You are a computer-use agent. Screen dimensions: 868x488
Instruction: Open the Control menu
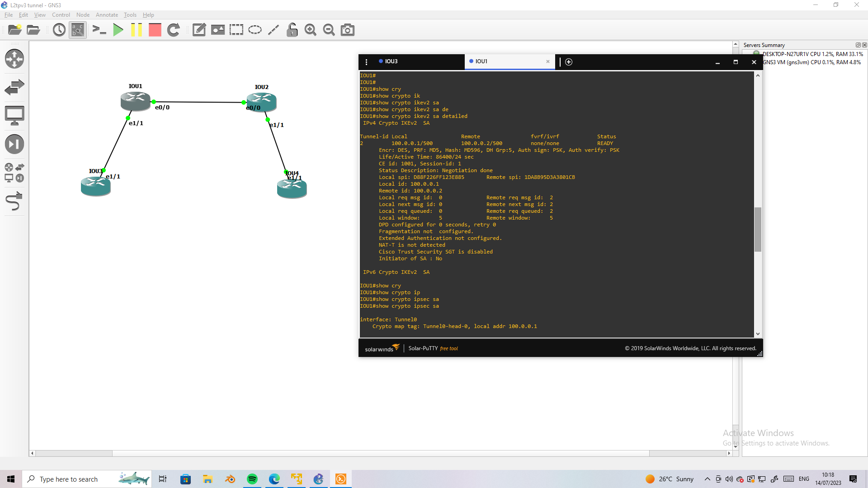[x=61, y=14]
